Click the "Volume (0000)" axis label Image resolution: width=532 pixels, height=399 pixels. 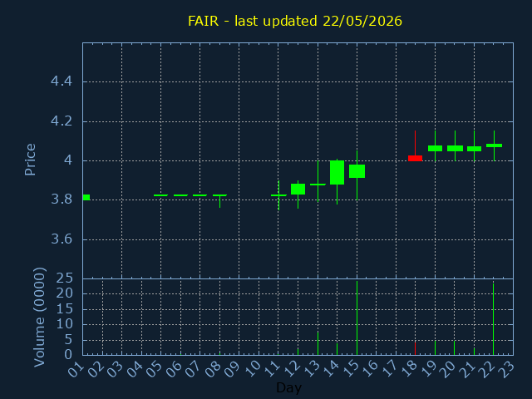tap(39, 317)
